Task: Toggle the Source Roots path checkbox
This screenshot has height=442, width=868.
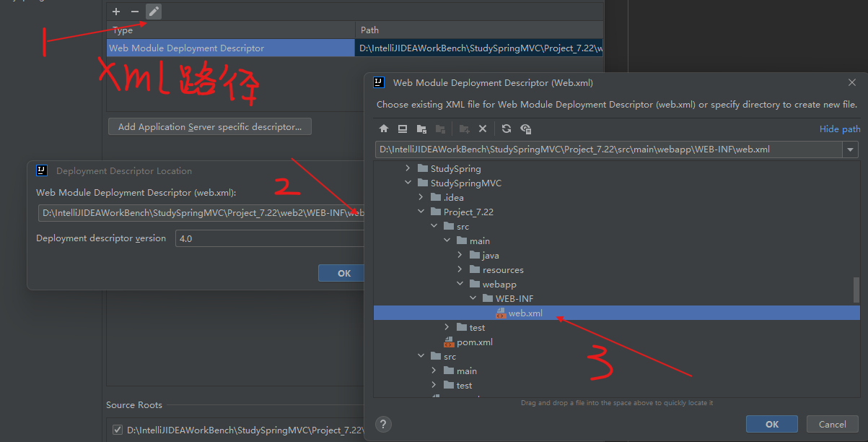Action: tap(118, 430)
